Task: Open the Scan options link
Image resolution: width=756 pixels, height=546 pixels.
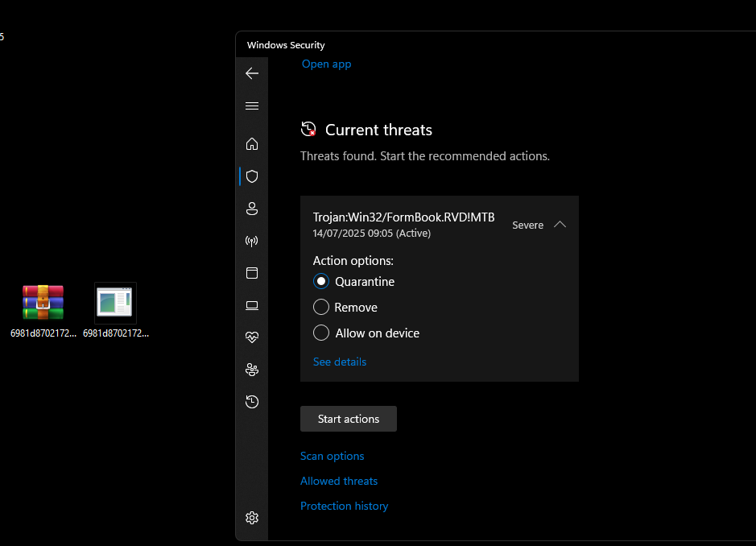Action: point(332,456)
